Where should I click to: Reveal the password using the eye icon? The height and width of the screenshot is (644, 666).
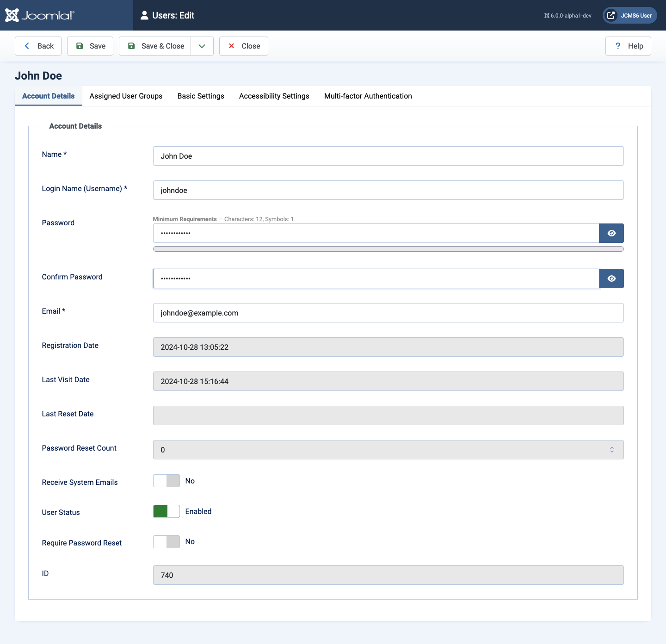[611, 233]
